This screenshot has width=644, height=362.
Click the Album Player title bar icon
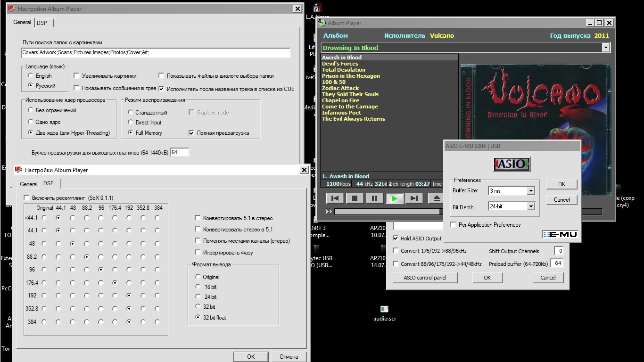tap(322, 23)
